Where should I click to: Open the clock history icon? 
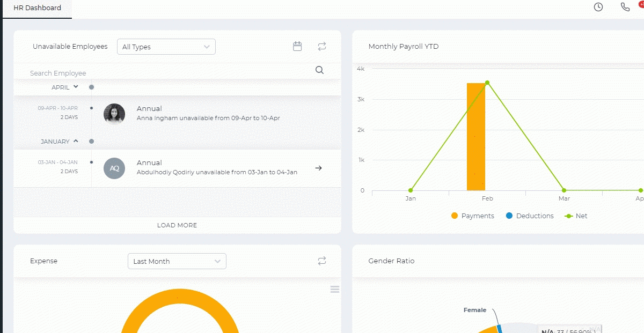[x=598, y=7]
